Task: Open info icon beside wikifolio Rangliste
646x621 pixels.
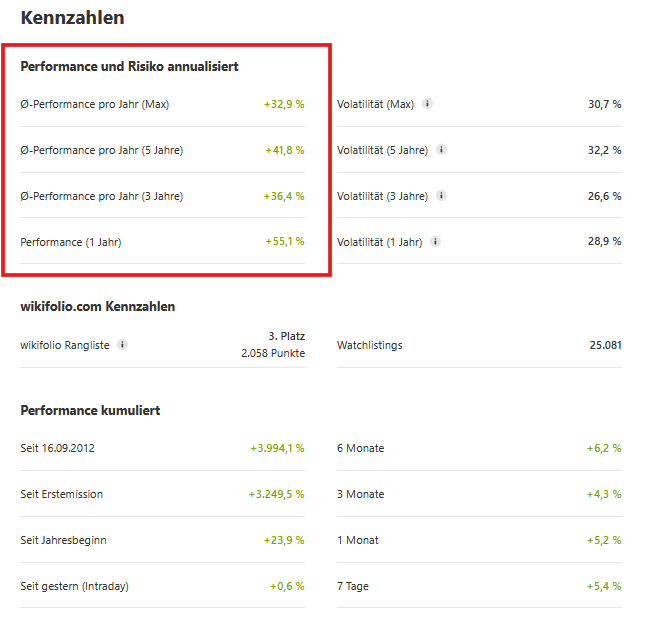Action: click(x=122, y=345)
